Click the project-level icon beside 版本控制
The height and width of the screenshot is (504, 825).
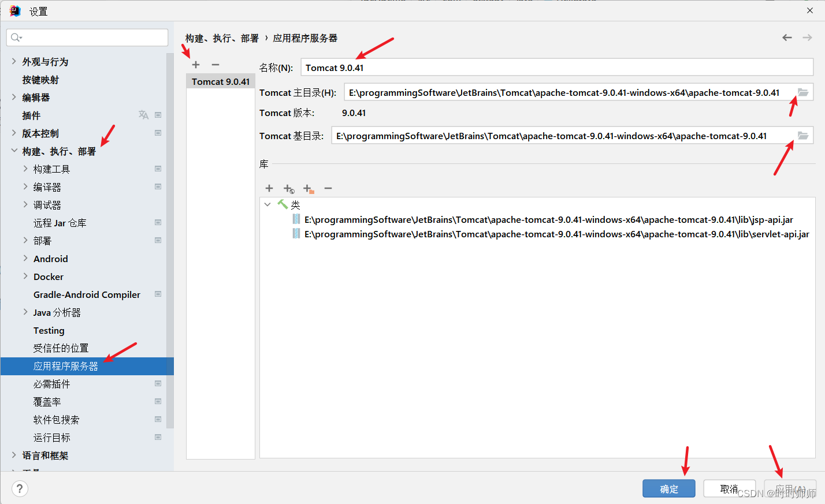(x=158, y=133)
